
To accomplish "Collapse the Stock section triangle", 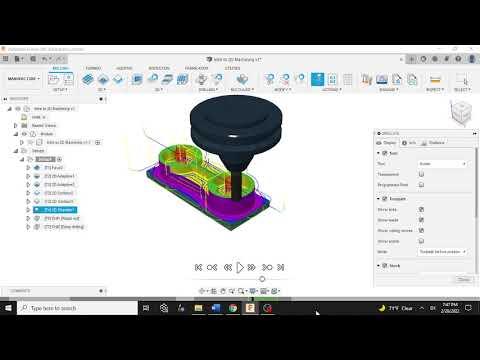I will [378, 266].
